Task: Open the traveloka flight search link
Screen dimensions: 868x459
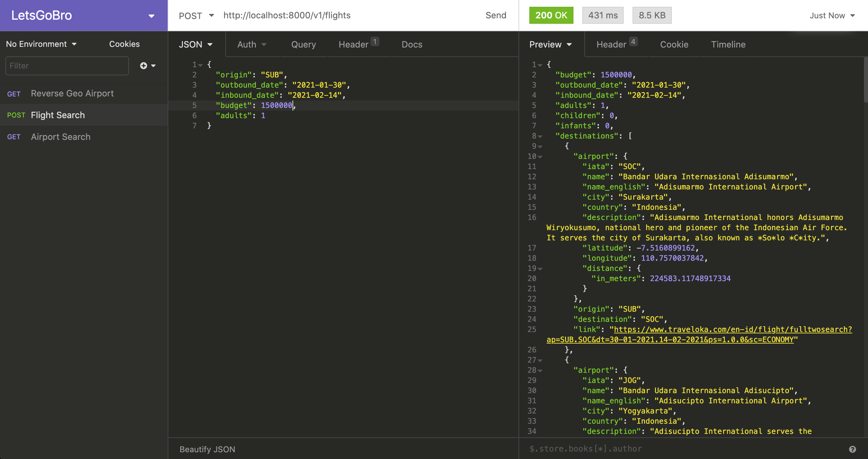Action: [733, 330]
